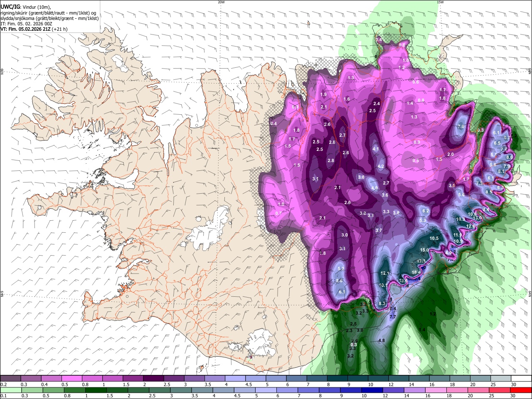Image resolution: width=532 pixels, height=399 pixels.
Task: Click the 'IT: Fim. 05. 02. 2026 00Z' line
Action: (x=27, y=24)
